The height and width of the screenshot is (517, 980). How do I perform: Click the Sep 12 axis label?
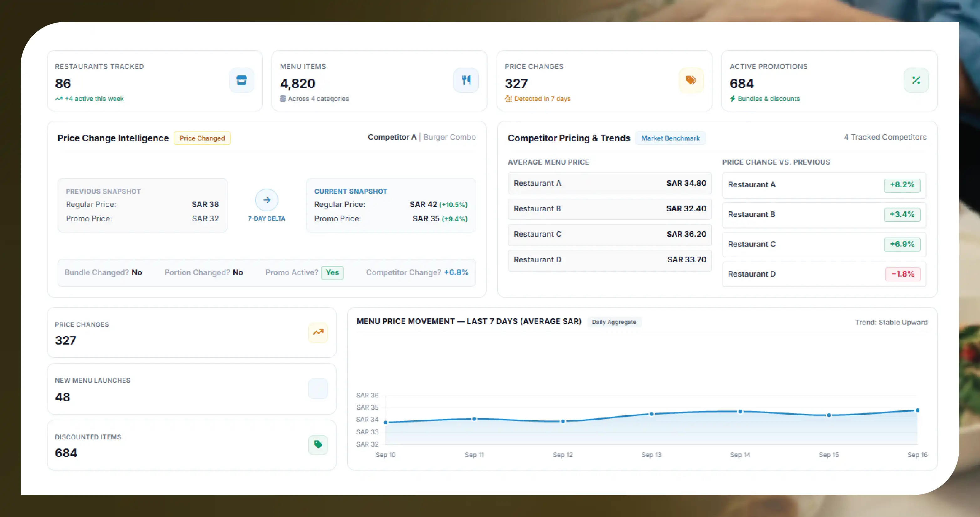563,455
